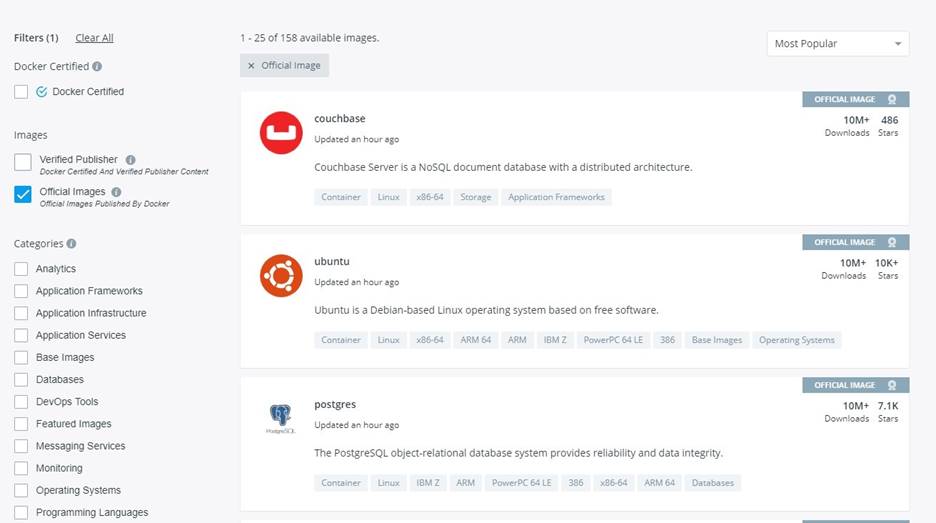Click the couchbase Official Image ribbon icon
The width and height of the screenshot is (936, 523).
(892, 100)
